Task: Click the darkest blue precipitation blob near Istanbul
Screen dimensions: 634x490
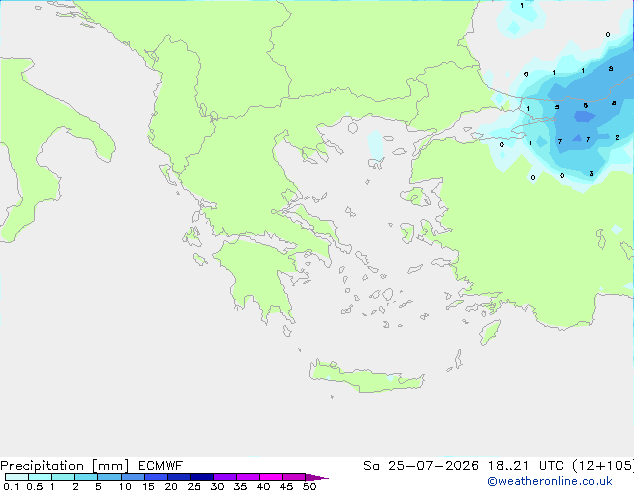Action: (584, 117)
